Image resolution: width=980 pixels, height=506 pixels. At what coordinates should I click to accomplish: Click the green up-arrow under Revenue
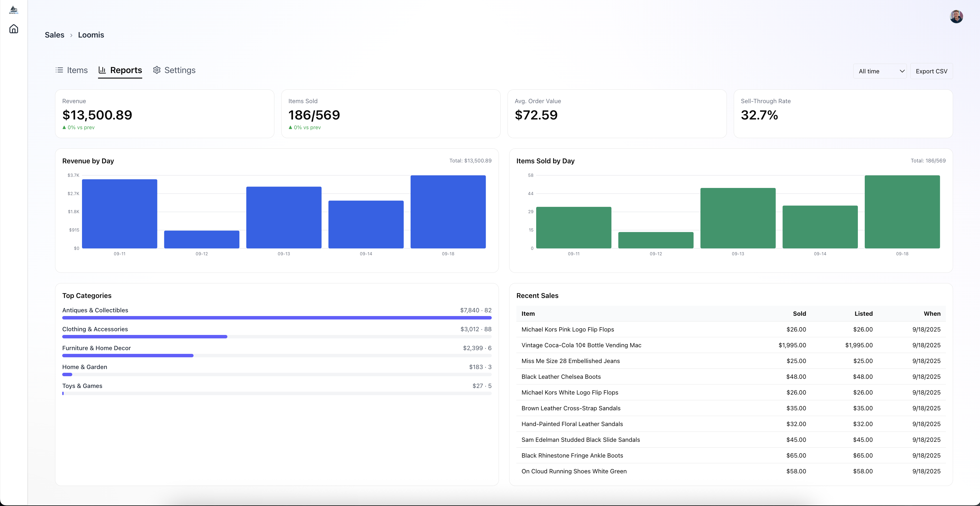[64, 128]
